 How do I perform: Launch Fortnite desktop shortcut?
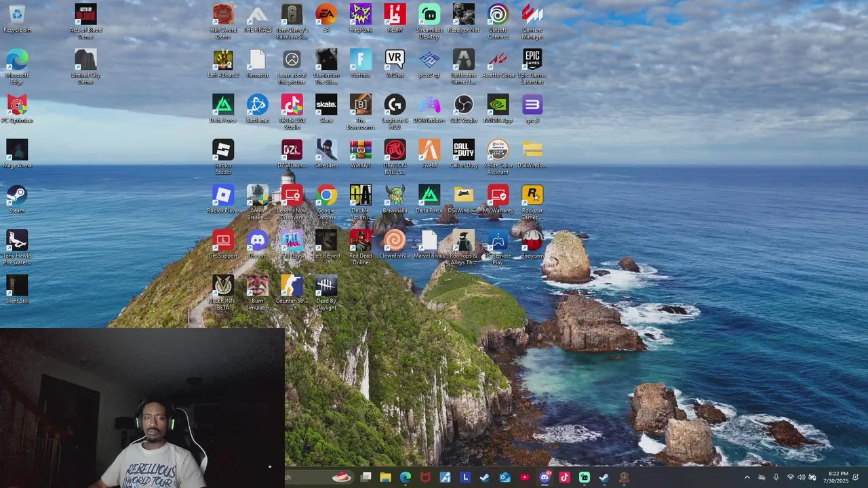coord(361,64)
